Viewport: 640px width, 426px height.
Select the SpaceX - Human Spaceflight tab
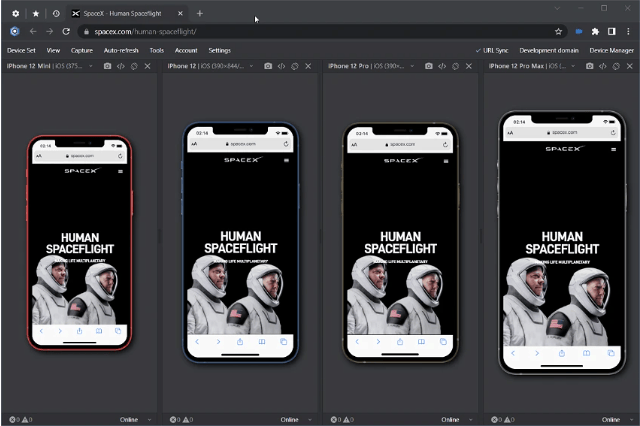pyautogui.click(x=127, y=13)
